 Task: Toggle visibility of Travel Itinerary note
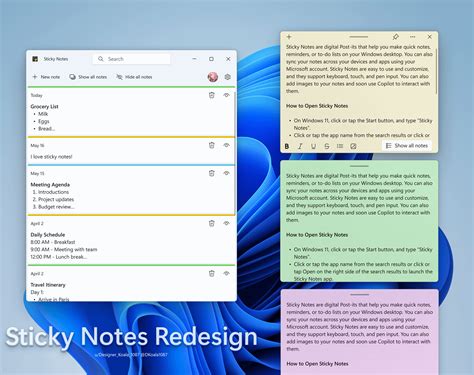[x=227, y=274]
